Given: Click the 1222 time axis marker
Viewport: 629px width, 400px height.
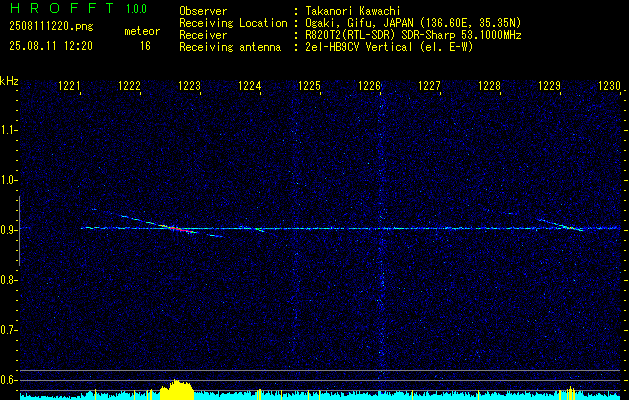Looking at the screenshot, I should point(129,85).
